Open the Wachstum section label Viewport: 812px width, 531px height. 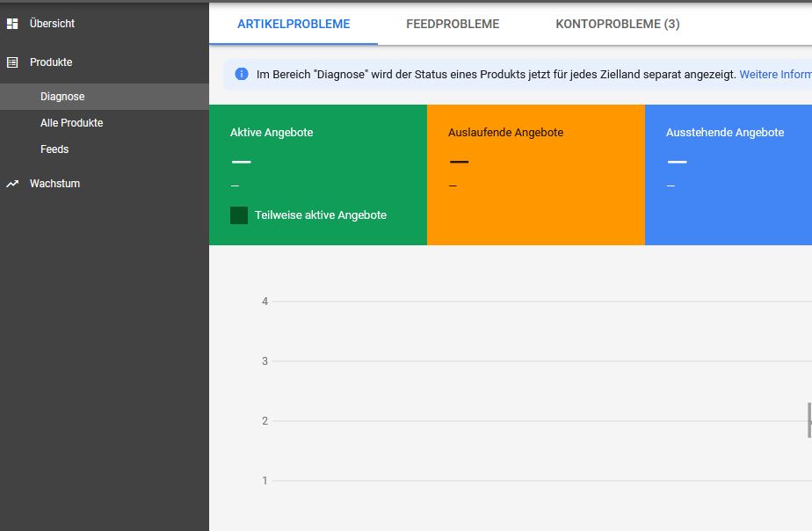54,184
